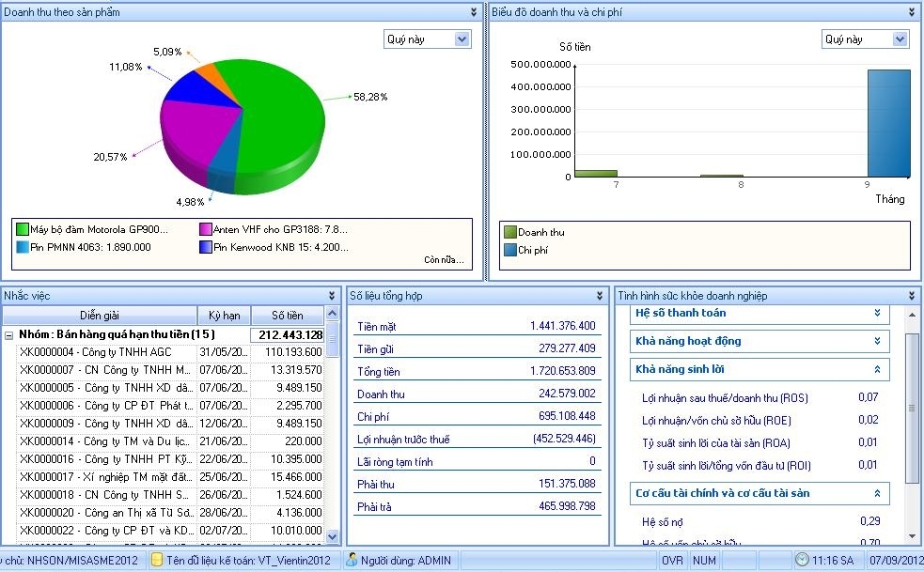Expand the Khả năng hoạt động section
This screenshot has width=924, height=572.
pyautogui.click(x=877, y=341)
